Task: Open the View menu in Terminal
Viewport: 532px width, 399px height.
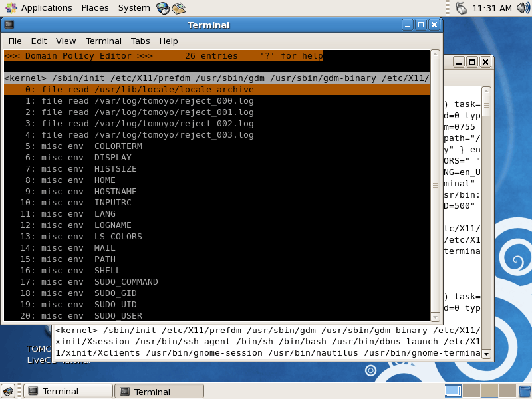Action: tap(66, 41)
